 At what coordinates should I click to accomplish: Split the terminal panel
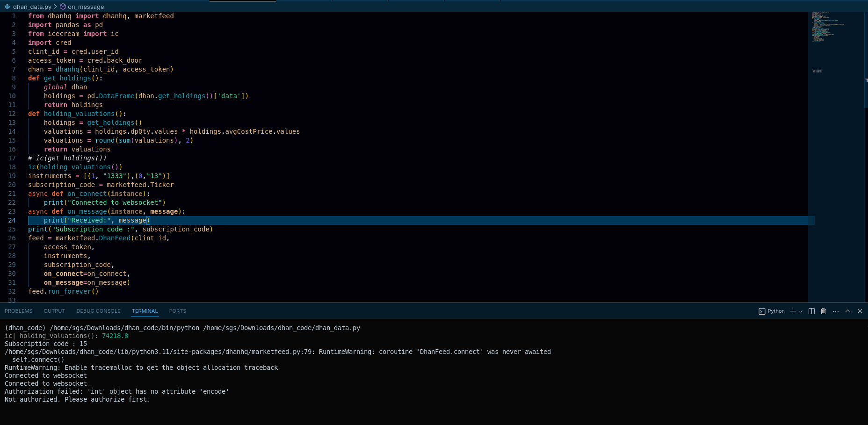(x=811, y=311)
